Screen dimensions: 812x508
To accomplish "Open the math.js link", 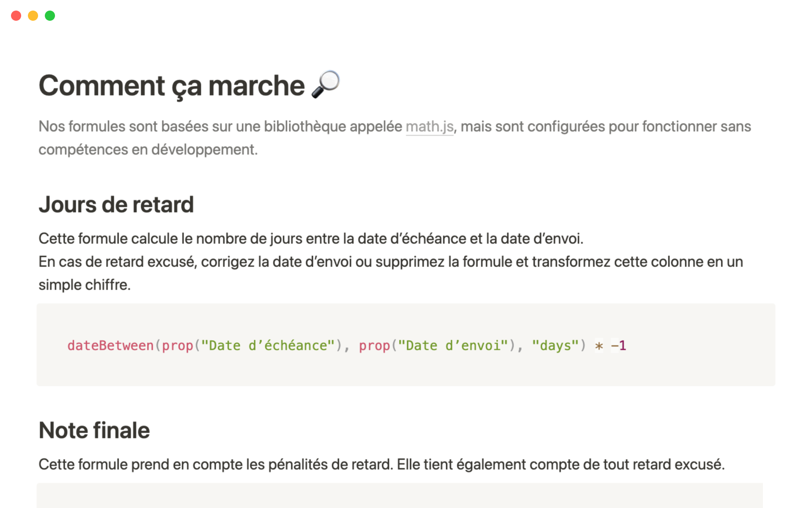I will point(429,127).
